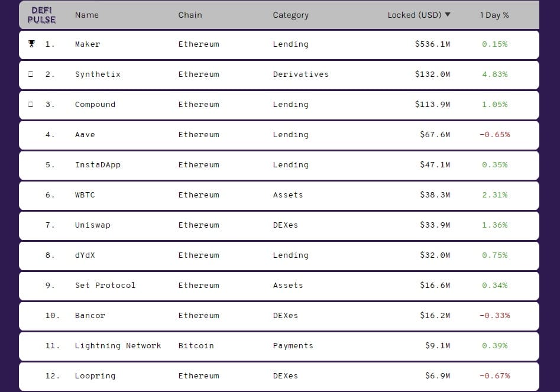560x392 pixels.
Task: Open the Compound row
Action: (279, 105)
